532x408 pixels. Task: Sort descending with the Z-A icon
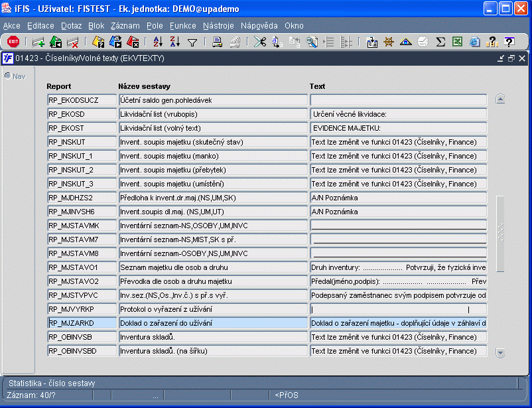point(174,42)
